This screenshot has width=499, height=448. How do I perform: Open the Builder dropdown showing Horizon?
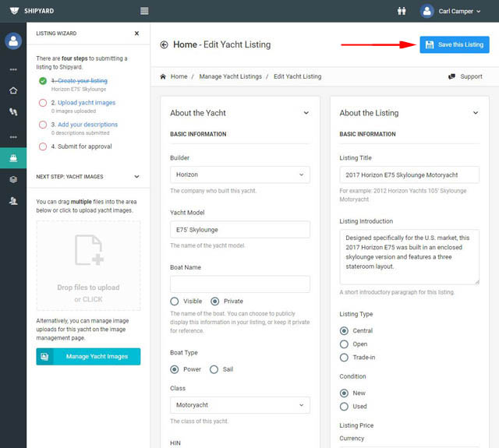coord(239,175)
